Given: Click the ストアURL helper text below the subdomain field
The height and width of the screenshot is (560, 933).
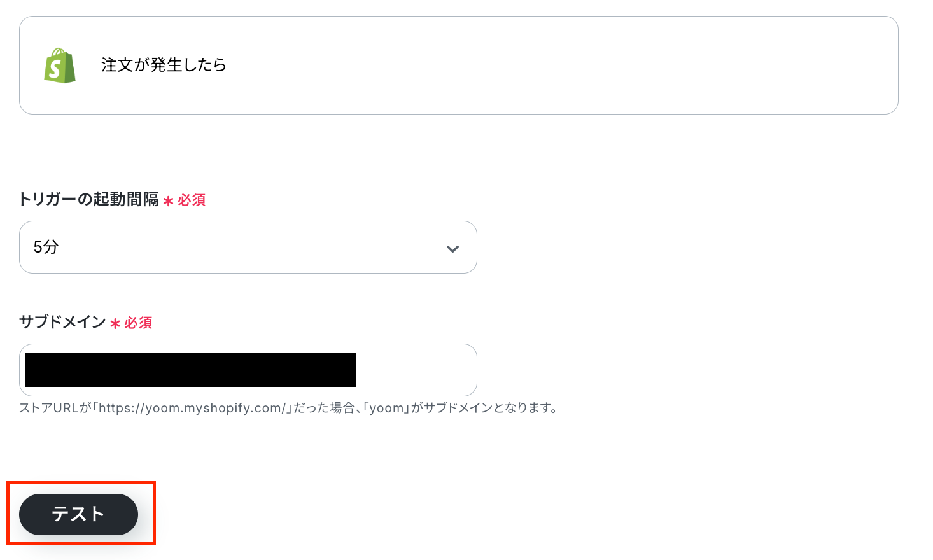Looking at the screenshot, I should point(289,408).
